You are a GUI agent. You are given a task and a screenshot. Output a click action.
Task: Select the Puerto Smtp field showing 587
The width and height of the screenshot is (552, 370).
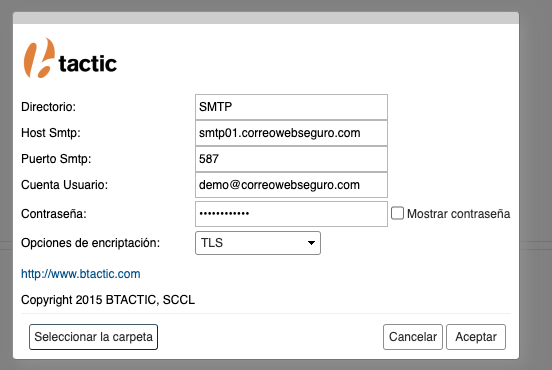click(291, 159)
